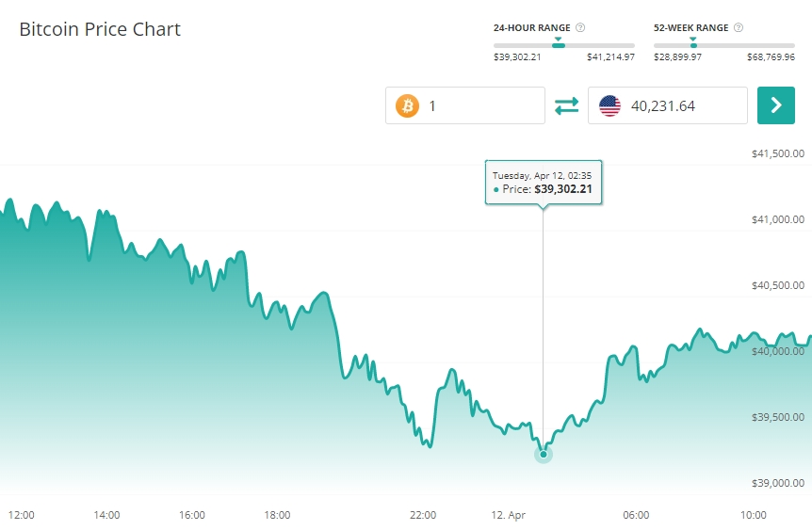
Task: Click the 24-hour low value $39,302.21
Action: click(517, 57)
